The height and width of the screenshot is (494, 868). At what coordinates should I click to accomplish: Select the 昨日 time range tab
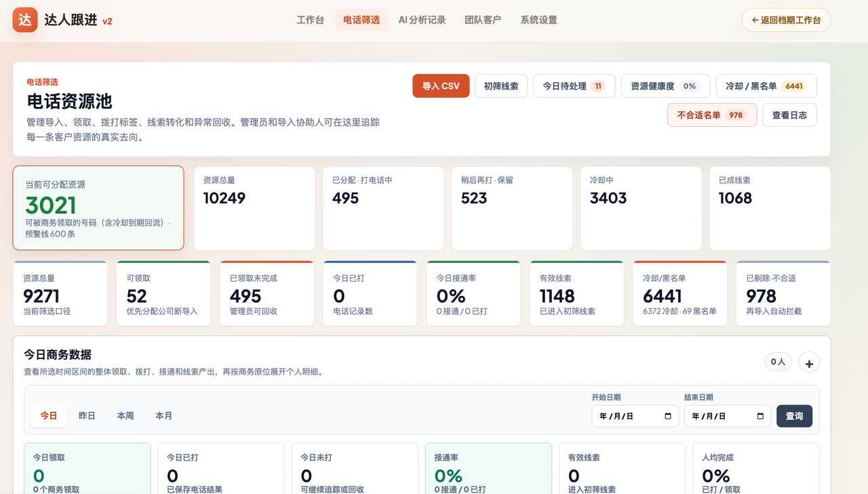[87, 416]
